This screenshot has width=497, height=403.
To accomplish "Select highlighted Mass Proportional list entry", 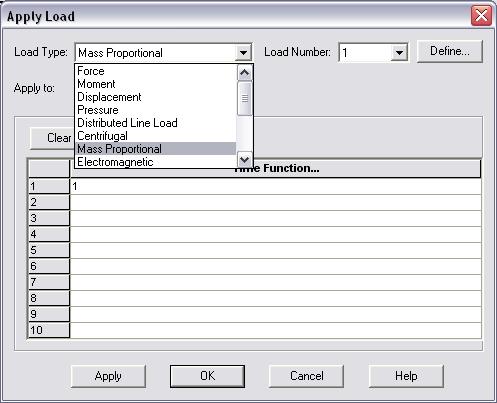I will 156,149.
